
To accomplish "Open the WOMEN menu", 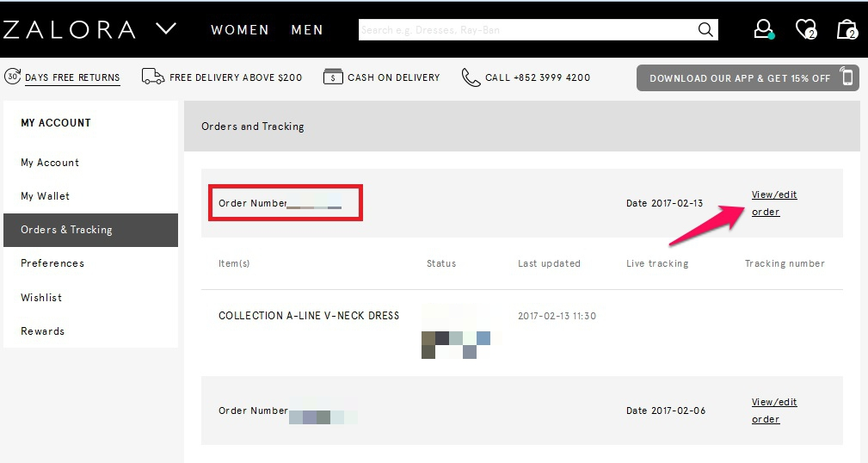I will click(x=240, y=30).
